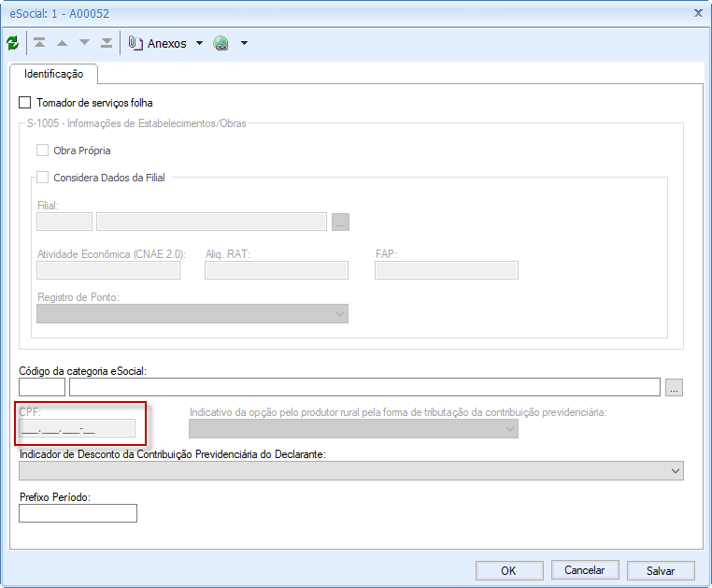712x588 pixels.
Task: Click the Filial description field
Action: pos(211,222)
